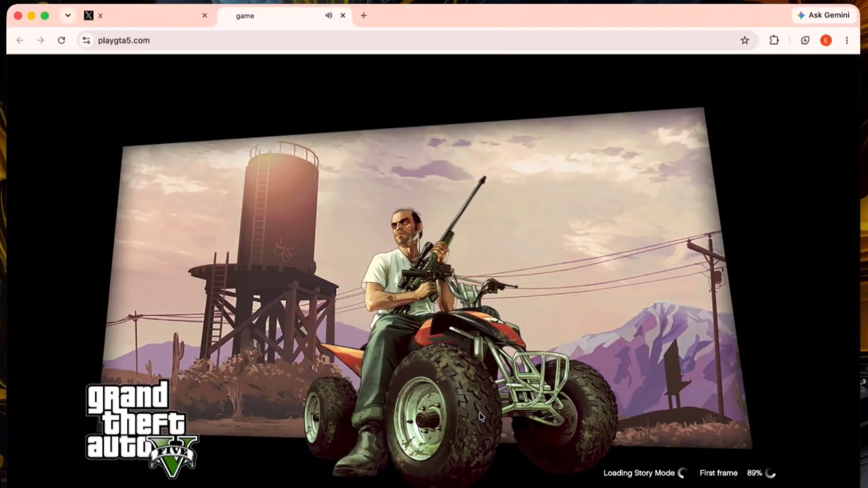The image size is (868, 488).
Task: Open the performance icon beside the profile avatar
Action: 805,40
